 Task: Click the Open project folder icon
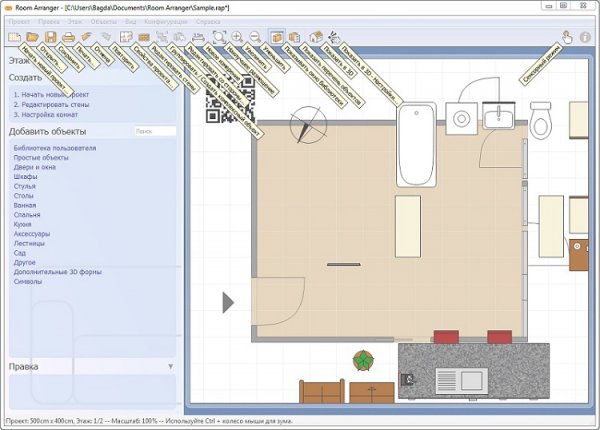click(x=33, y=37)
